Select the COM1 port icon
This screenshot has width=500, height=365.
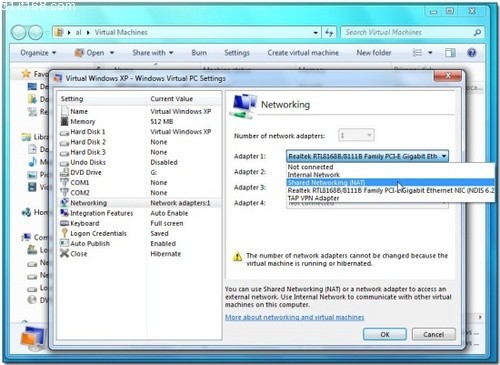[65, 182]
